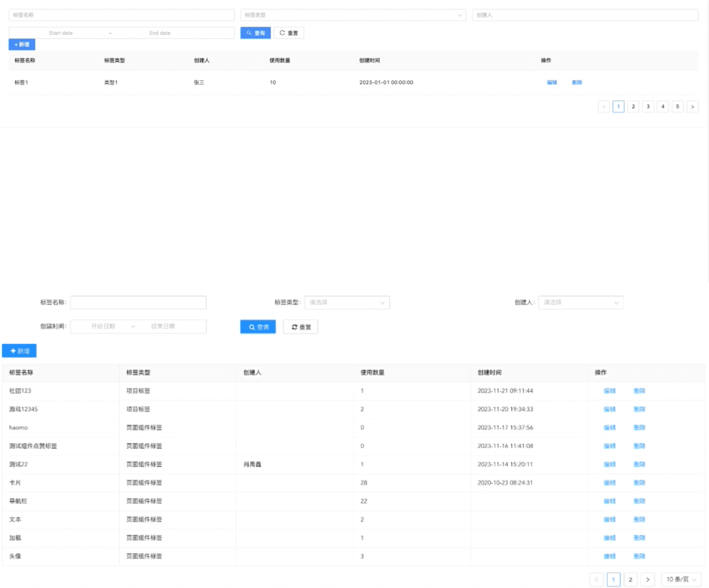Screen dimensions: 709x588
Task: Open the 标签类型 dropdown in the upper search form
Action: point(353,15)
